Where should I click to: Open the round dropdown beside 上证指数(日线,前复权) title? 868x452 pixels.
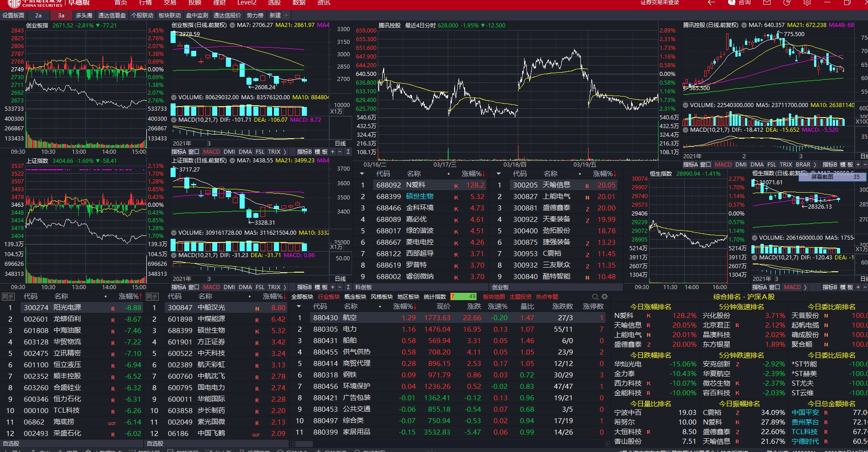[231, 161]
